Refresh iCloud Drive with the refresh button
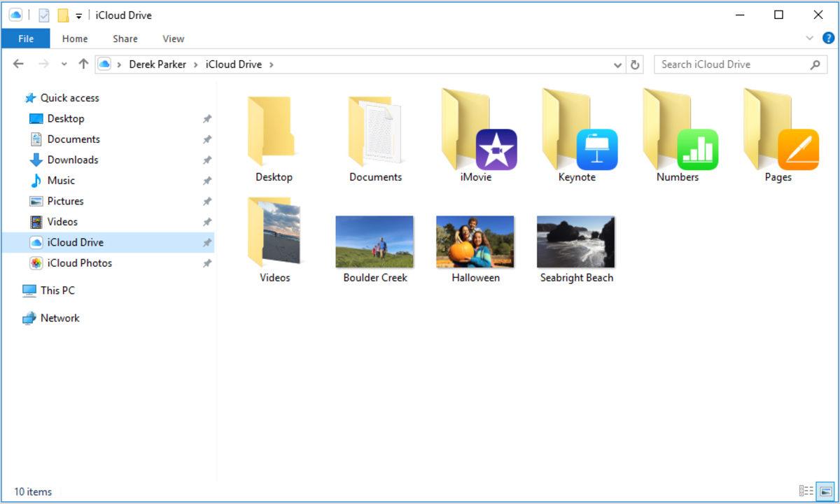 (635, 64)
